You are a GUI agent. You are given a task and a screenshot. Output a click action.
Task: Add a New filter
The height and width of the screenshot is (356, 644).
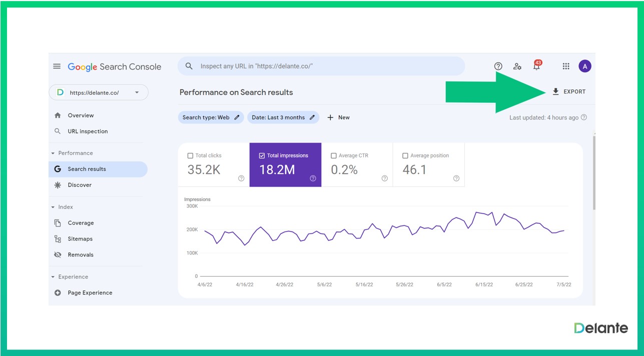(x=339, y=117)
